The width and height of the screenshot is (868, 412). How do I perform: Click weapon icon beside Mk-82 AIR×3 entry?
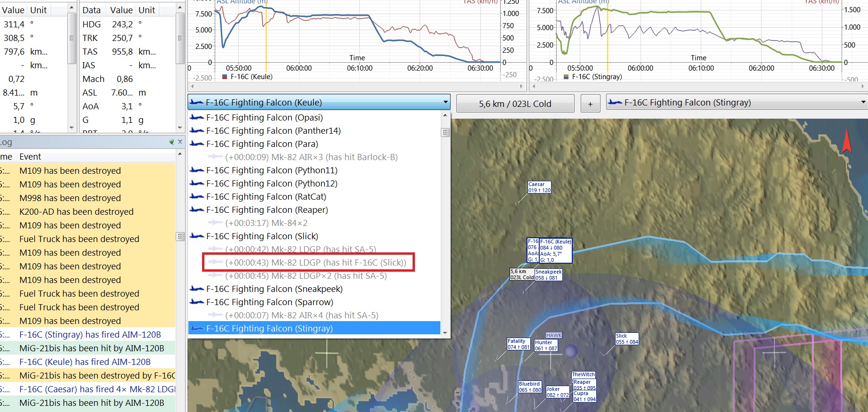pos(216,157)
